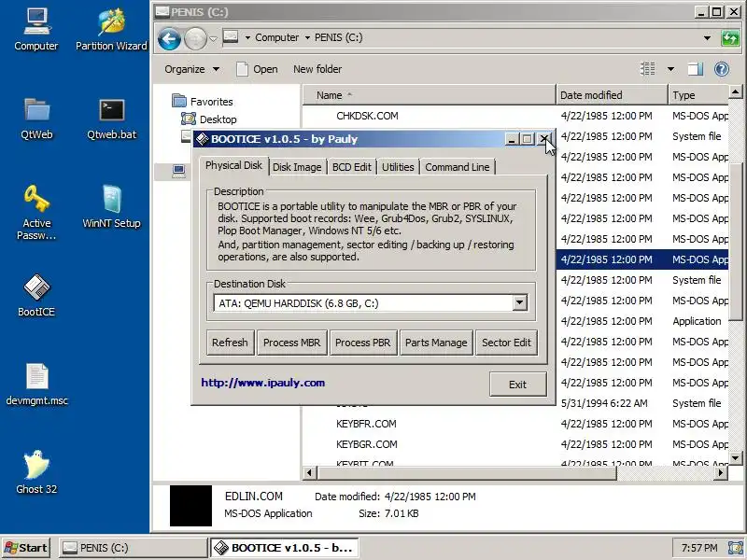Click the vertical scrollbar down arrow
The width and height of the screenshot is (747, 560).
click(735, 458)
